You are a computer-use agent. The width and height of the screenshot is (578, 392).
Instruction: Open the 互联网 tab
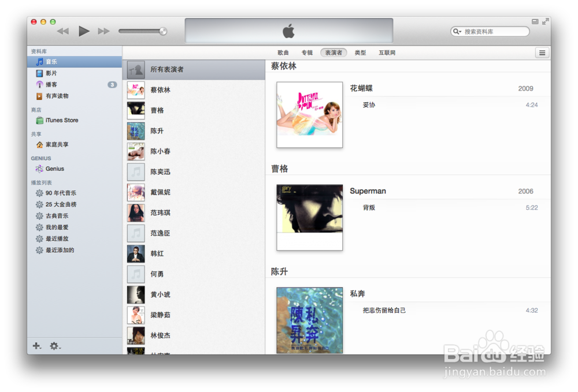[387, 53]
